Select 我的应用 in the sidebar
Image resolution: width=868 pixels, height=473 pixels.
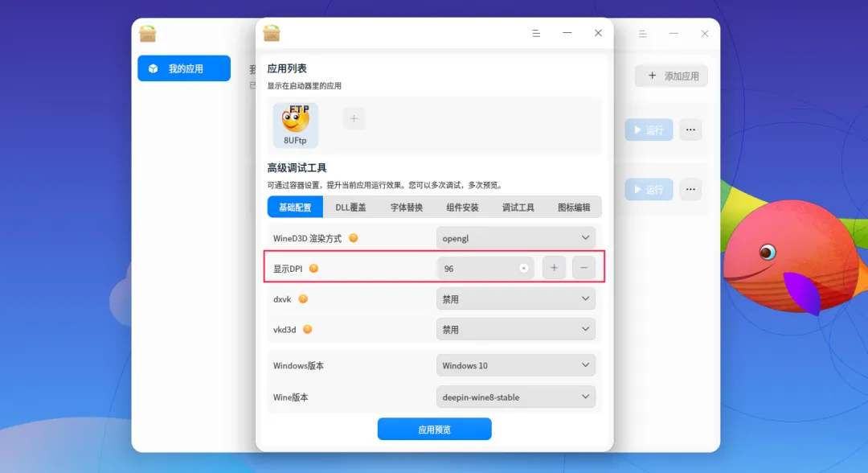pos(184,68)
